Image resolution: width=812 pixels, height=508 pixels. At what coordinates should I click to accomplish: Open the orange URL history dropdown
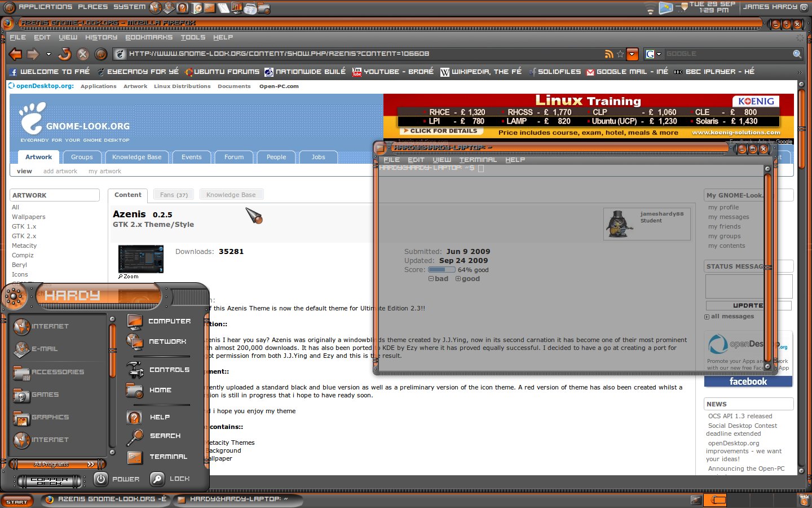(633, 54)
